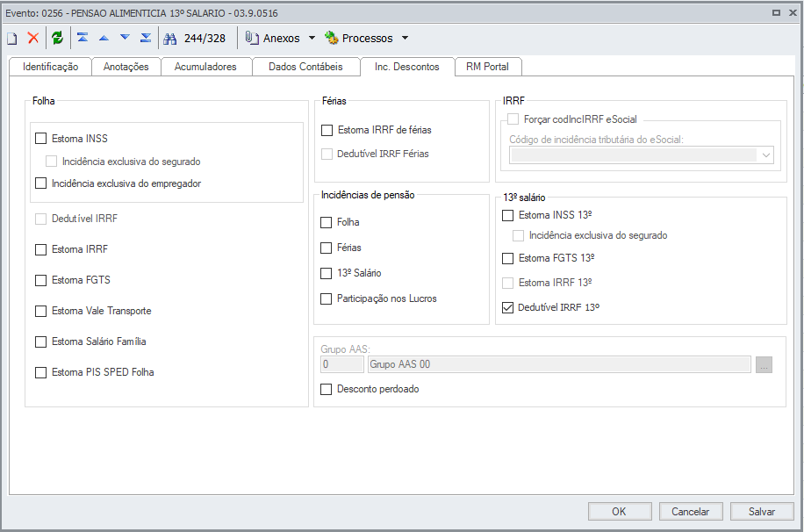Toggle Estorna IRRF in Folha
Screen dimensions: 804x532
[x=41, y=249]
